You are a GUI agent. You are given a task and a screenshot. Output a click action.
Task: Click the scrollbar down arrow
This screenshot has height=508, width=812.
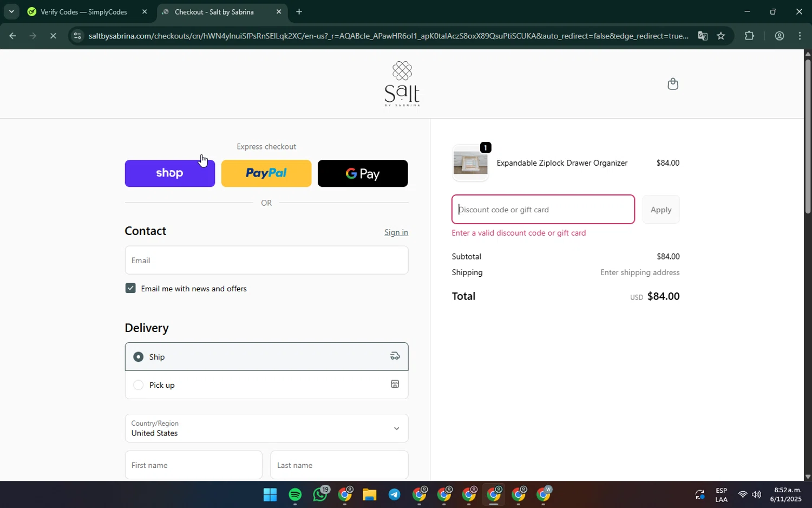(x=808, y=477)
